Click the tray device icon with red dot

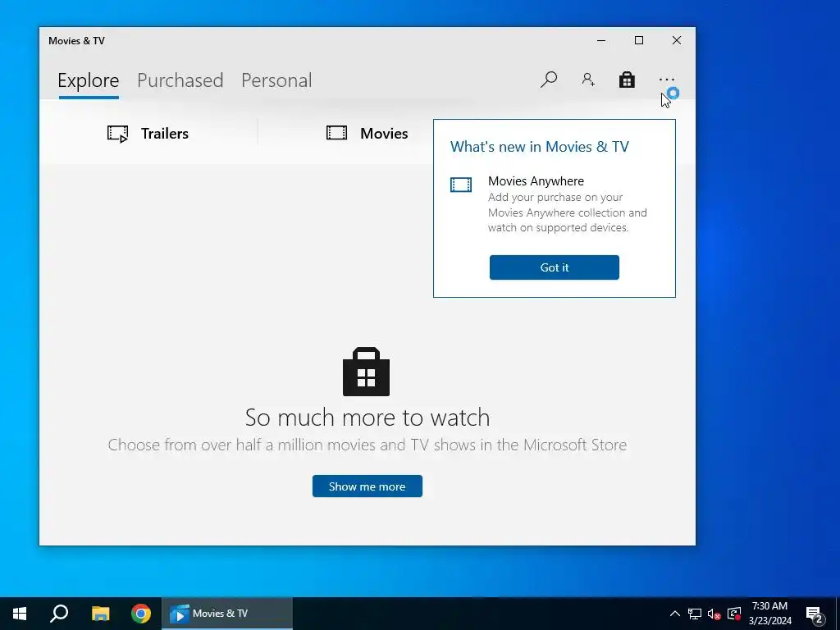tap(734, 614)
